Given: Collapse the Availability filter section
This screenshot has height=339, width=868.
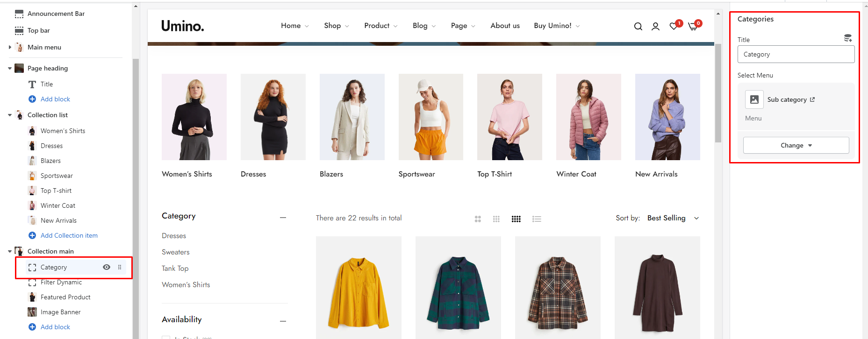Looking at the screenshot, I should point(283,321).
